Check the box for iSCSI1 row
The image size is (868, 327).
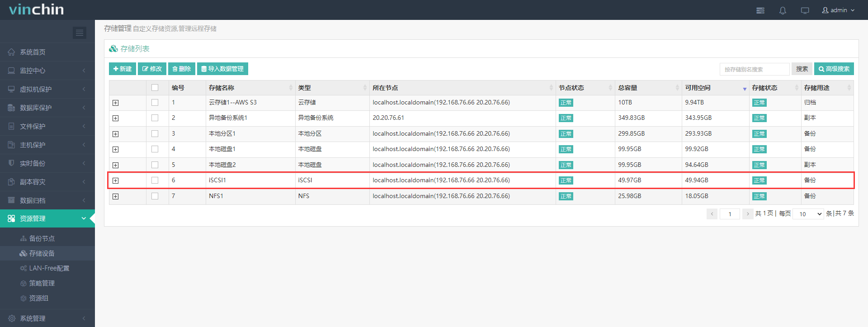(155, 180)
